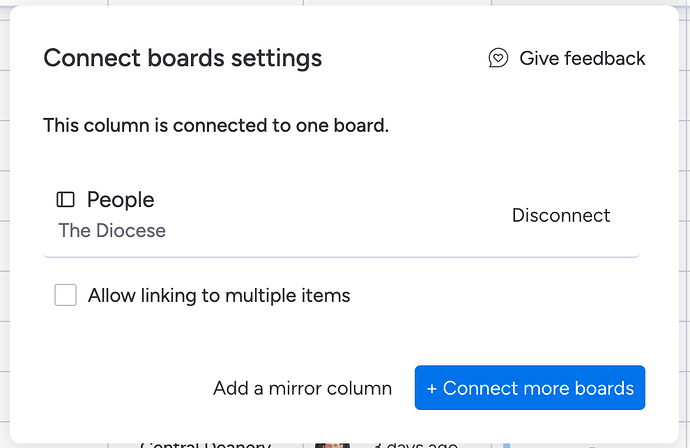The image size is (690, 448).
Task: Open the connected People board name
Action: [120, 200]
